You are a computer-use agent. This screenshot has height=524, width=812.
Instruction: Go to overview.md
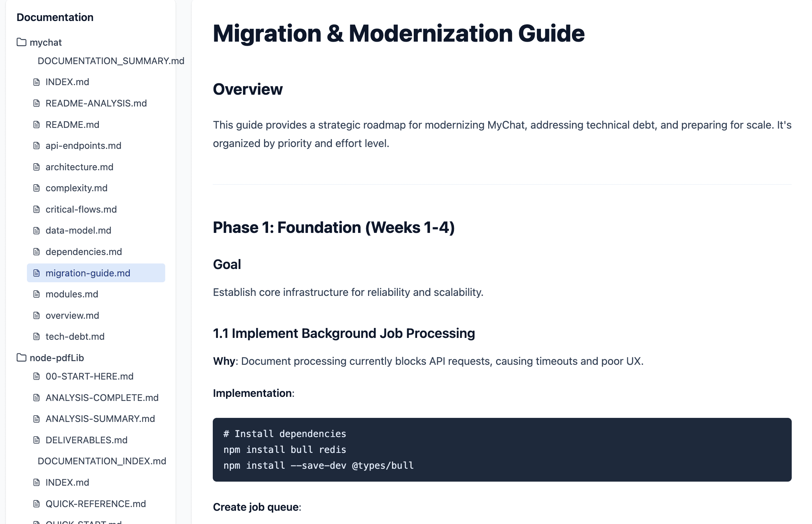point(96,315)
